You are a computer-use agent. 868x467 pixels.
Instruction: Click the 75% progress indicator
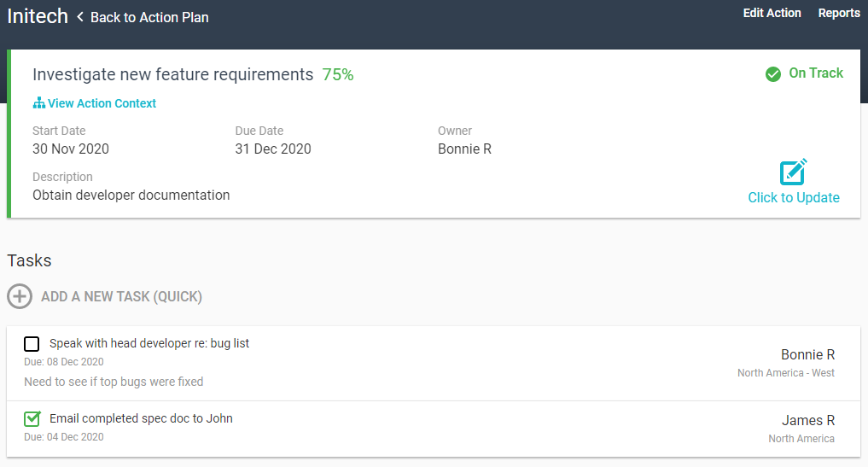[x=338, y=75]
